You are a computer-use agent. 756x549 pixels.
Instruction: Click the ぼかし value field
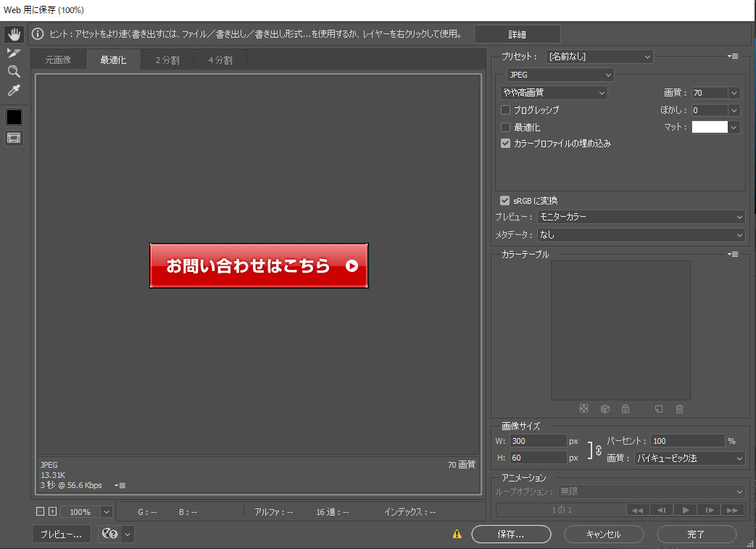(710, 110)
